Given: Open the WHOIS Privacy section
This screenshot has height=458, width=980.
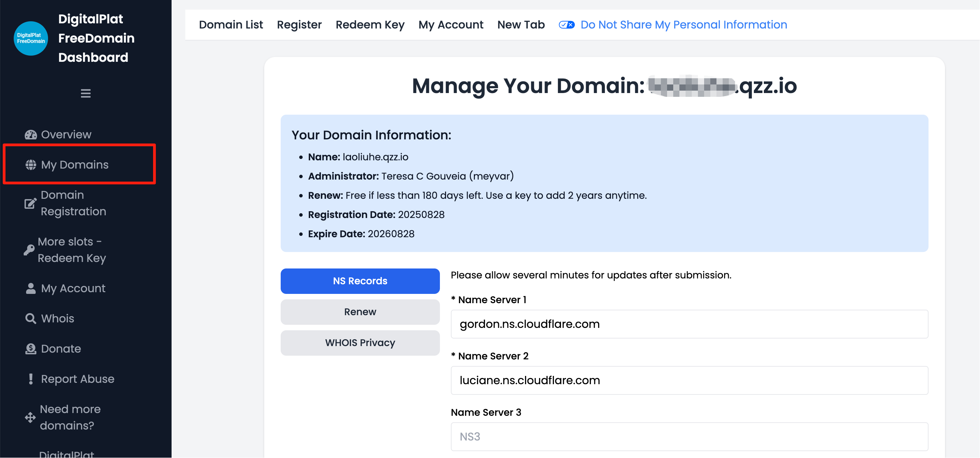Looking at the screenshot, I should point(360,343).
